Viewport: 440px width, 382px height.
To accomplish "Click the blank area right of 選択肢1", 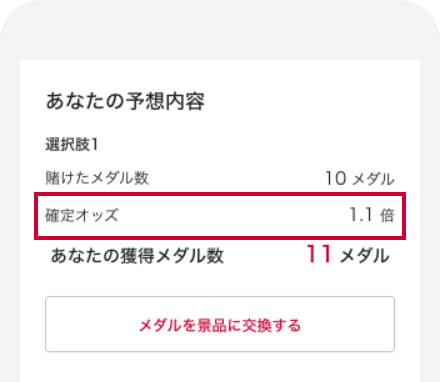I will point(247,145).
